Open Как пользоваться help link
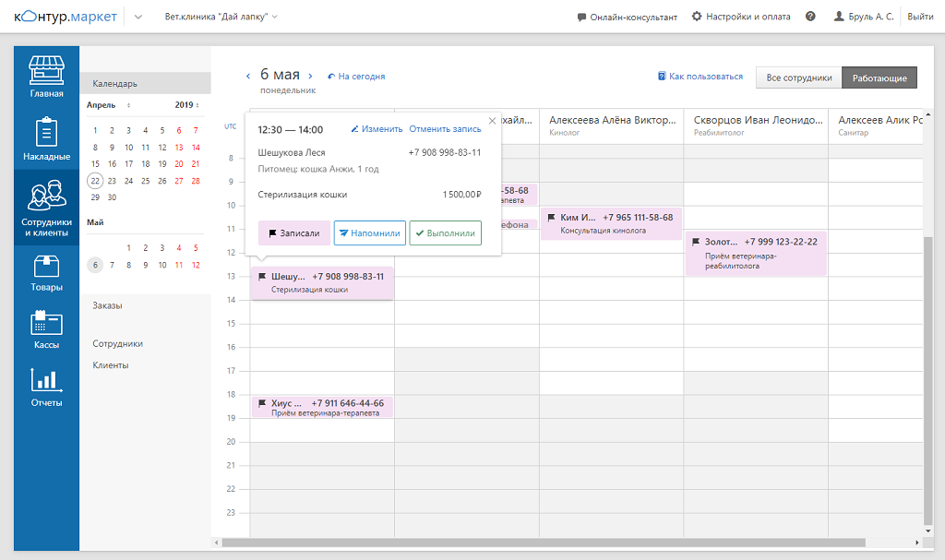Image resolution: width=945 pixels, height=560 pixels. [700, 76]
